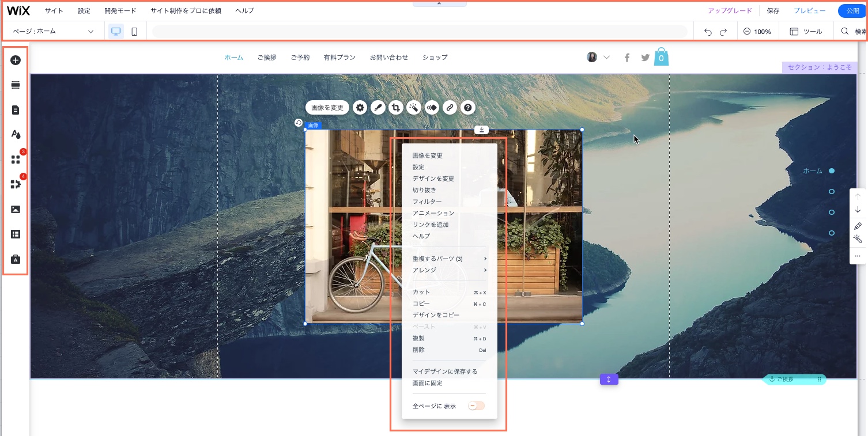This screenshot has height=436, width=868.
Task: Open the help question mark icon
Action: pos(467,107)
